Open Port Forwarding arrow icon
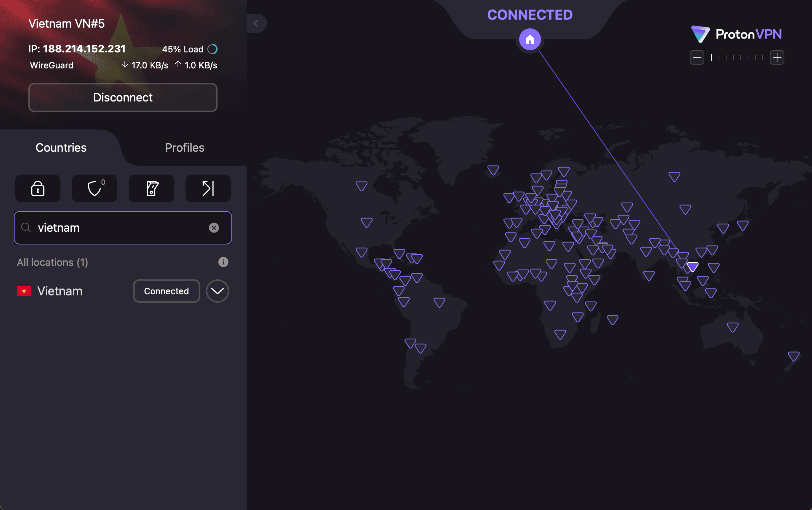Screen dimensions: 812x510 (208, 188)
